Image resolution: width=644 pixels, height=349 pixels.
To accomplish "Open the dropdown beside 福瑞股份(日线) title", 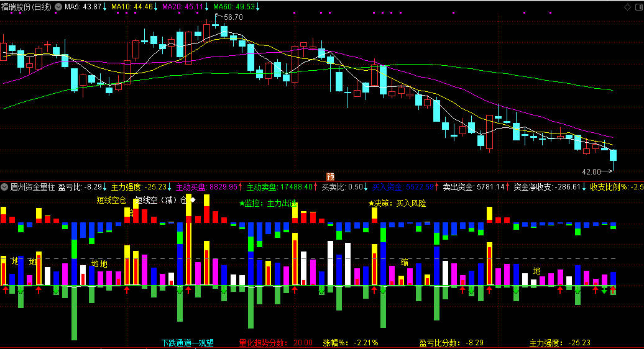I will 58,7.
